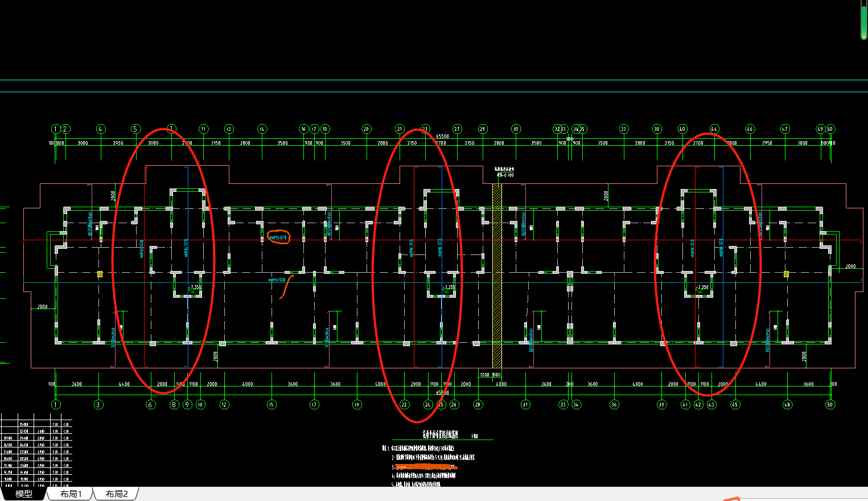Open the 布局2 layout tab

coord(117,494)
